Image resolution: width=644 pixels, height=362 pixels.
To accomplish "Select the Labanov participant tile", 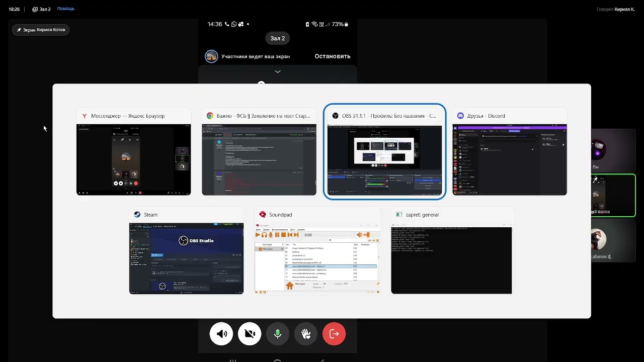I will pos(613,240).
